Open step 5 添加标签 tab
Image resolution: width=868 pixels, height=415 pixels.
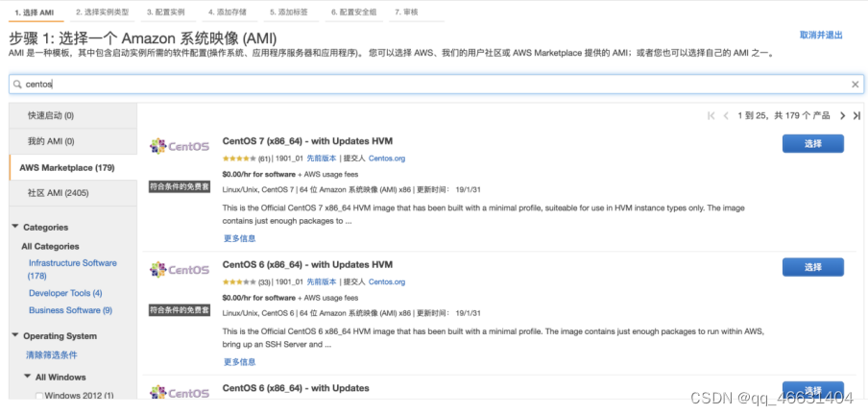(x=289, y=12)
